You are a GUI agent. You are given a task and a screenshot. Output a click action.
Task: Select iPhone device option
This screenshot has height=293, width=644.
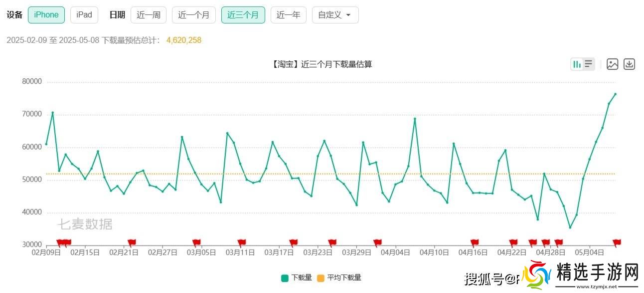(46, 15)
